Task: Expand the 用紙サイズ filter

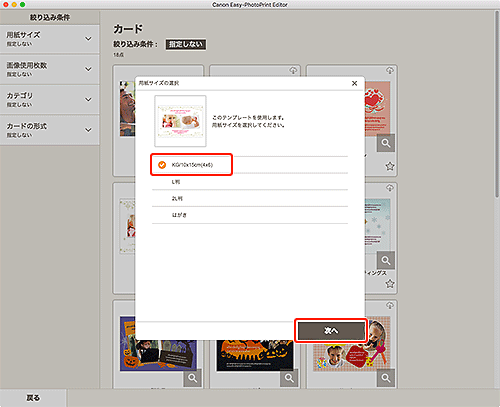Action: (50, 39)
